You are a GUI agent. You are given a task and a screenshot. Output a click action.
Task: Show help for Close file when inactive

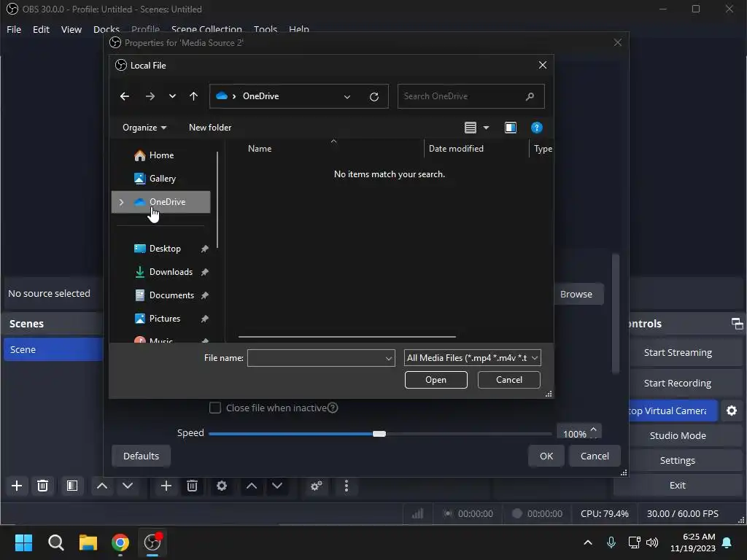click(x=333, y=408)
